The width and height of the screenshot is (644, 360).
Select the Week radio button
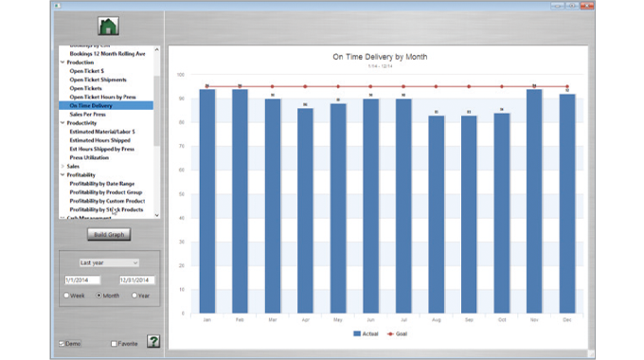click(66, 295)
